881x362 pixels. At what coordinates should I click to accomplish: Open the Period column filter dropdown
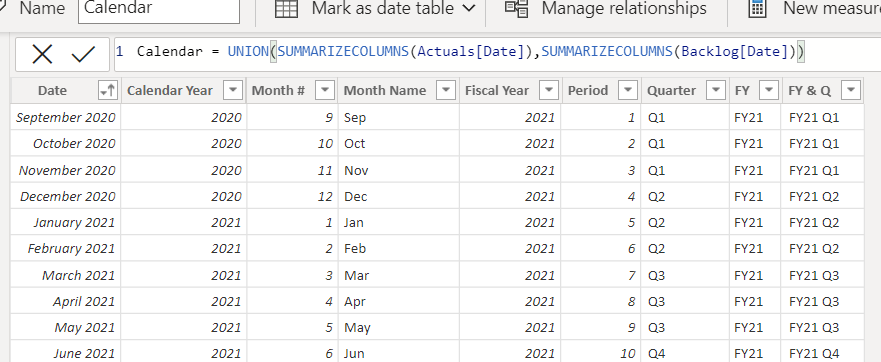[x=628, y=90]
